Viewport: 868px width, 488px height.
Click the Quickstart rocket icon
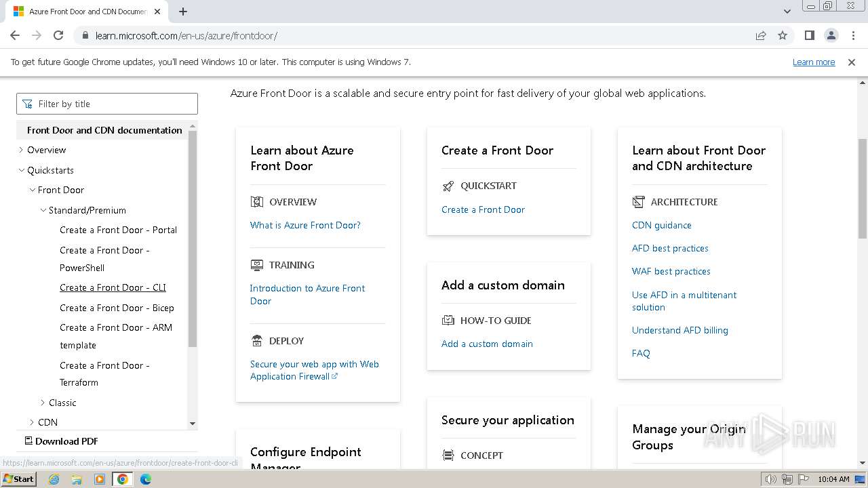tap(448, 186)
